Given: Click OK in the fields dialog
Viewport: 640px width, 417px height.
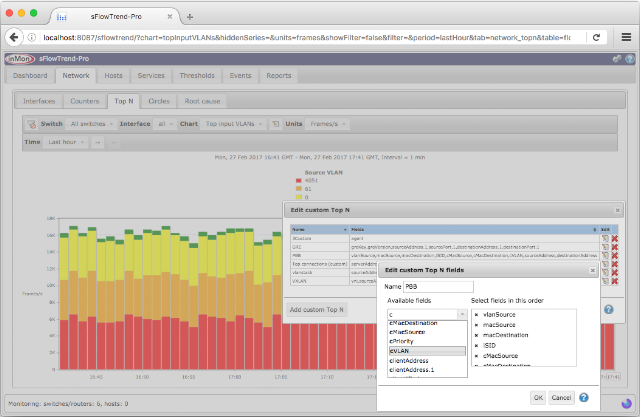Looking at the screenshot, I should click(538, 397).
